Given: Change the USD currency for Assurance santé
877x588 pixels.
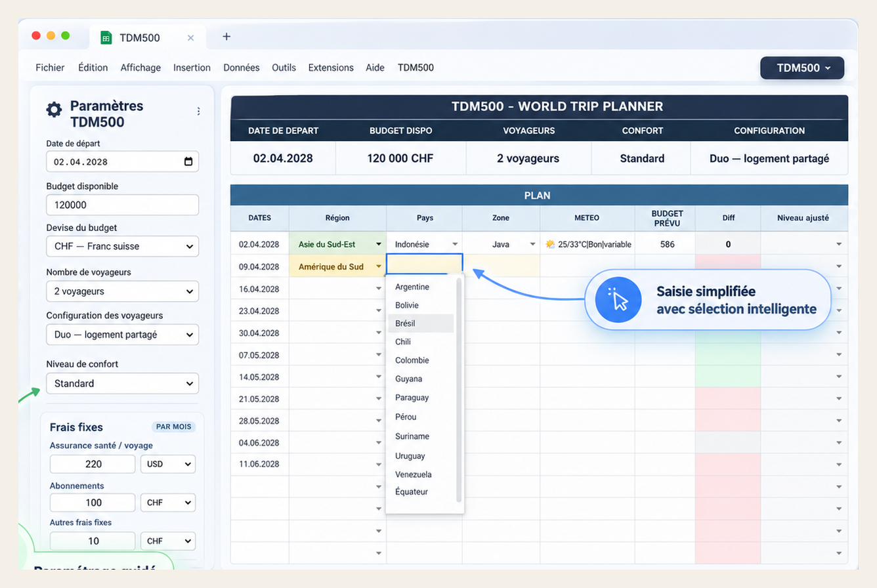Looking at the screenshot, I should click(x=168, y=464).
